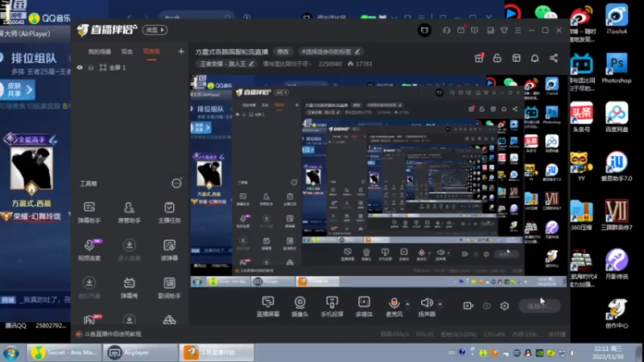Image resolution: width=644 pixels, height=362 pixels.
Task: Click the live preview canvas
Action: pyautogui.click(x=378, y=180)
